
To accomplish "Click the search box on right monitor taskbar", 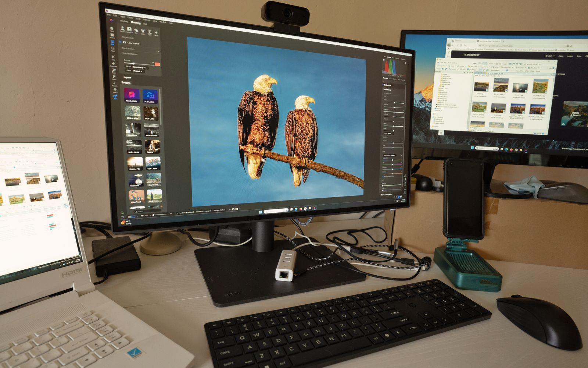I will point(487,149).
